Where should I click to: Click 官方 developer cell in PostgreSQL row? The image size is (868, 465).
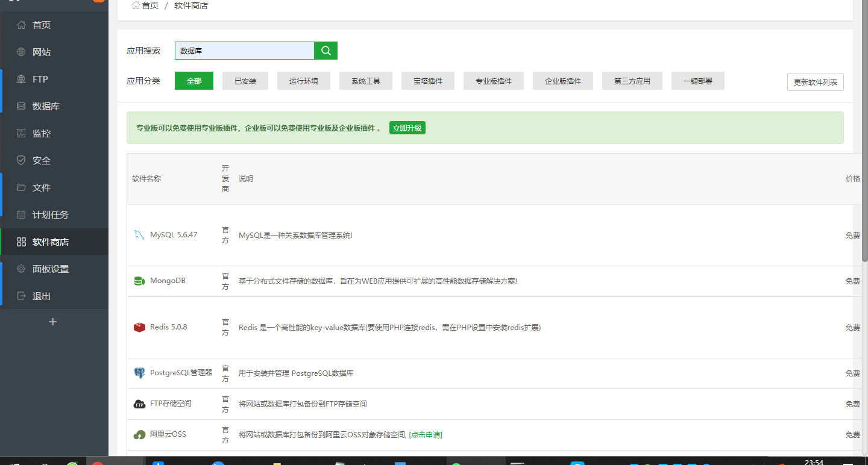[225, 373]
